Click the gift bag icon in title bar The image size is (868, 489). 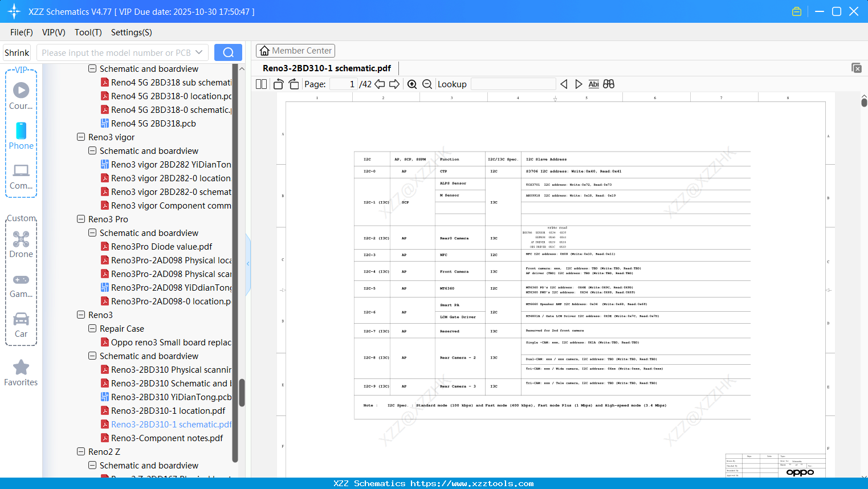[x=797, y=11]
